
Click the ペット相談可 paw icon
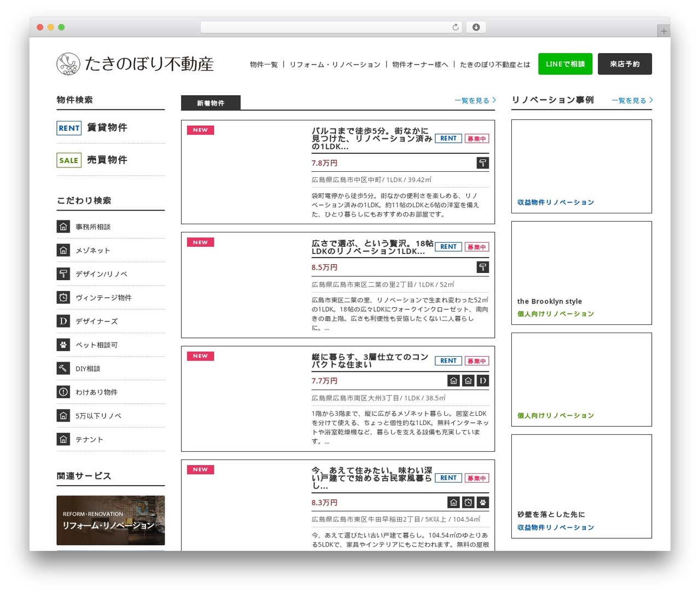pyautogui.click(x=63, y=345)
